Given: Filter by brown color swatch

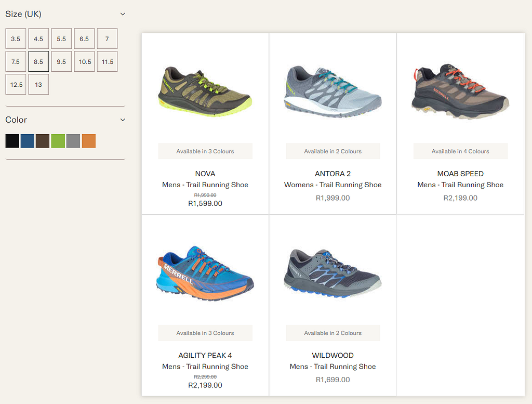Looking at the screenshot, I should point(43,141).
